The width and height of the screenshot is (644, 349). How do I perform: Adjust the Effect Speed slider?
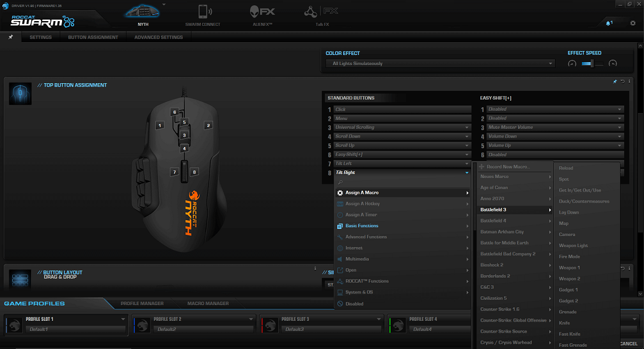[x=592, y=64]
